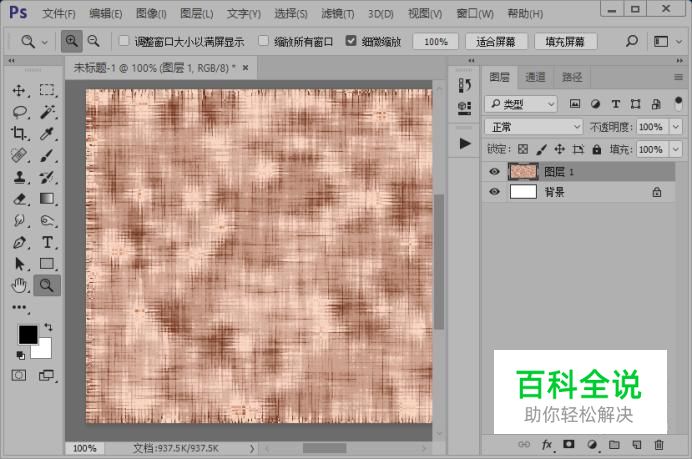
Task: Collapse the toolbox panel arrows
Action: pyautogui.click(x=11, y=60)
